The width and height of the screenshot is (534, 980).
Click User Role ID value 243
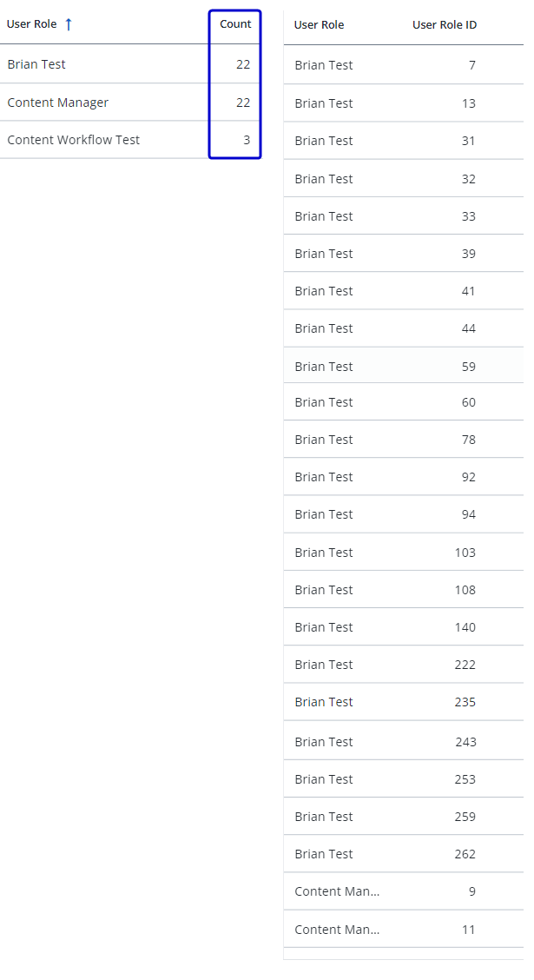pos(465,742)
